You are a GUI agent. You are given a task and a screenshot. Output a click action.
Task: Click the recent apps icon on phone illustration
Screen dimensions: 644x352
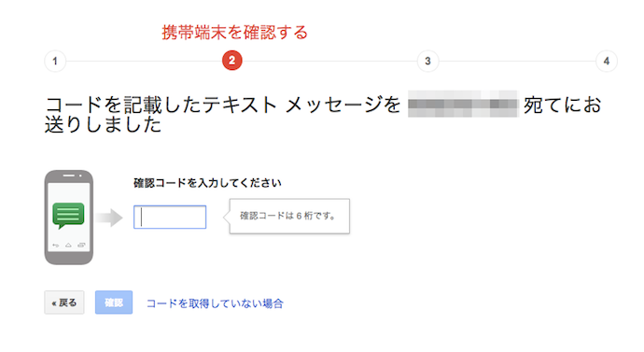(x=81, y=246)
